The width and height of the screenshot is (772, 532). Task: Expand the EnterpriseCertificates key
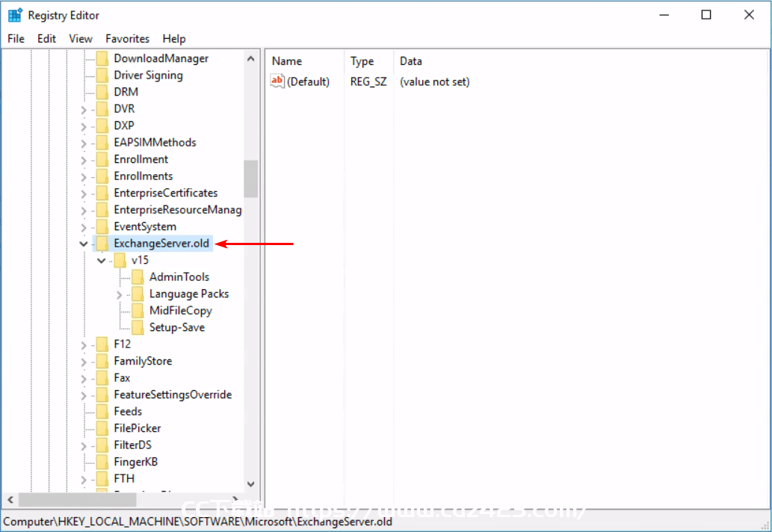[84, 194]
